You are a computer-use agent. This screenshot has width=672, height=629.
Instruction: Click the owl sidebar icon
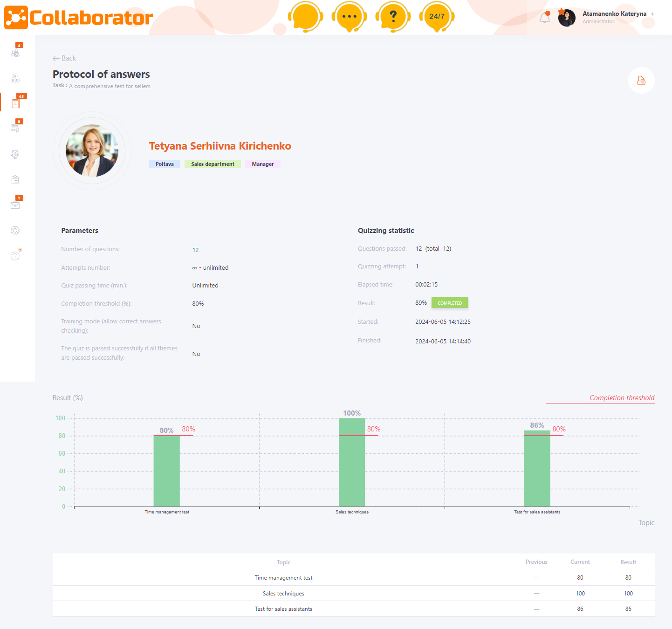pyautogui.click(x=15, y=154)
